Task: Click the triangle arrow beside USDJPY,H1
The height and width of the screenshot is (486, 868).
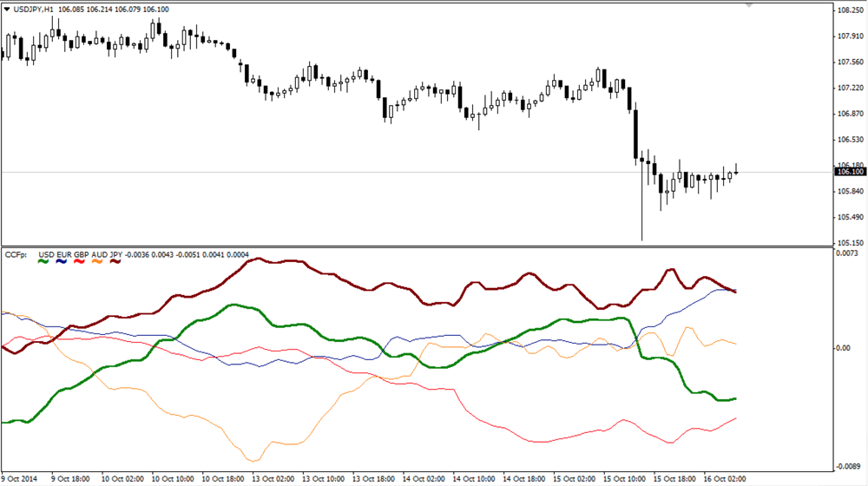Action: click(8, 10)
